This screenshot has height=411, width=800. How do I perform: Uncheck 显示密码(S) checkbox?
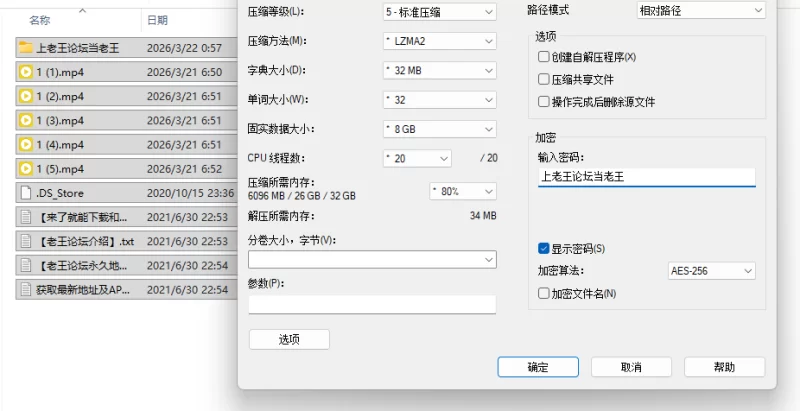point(543,249)
